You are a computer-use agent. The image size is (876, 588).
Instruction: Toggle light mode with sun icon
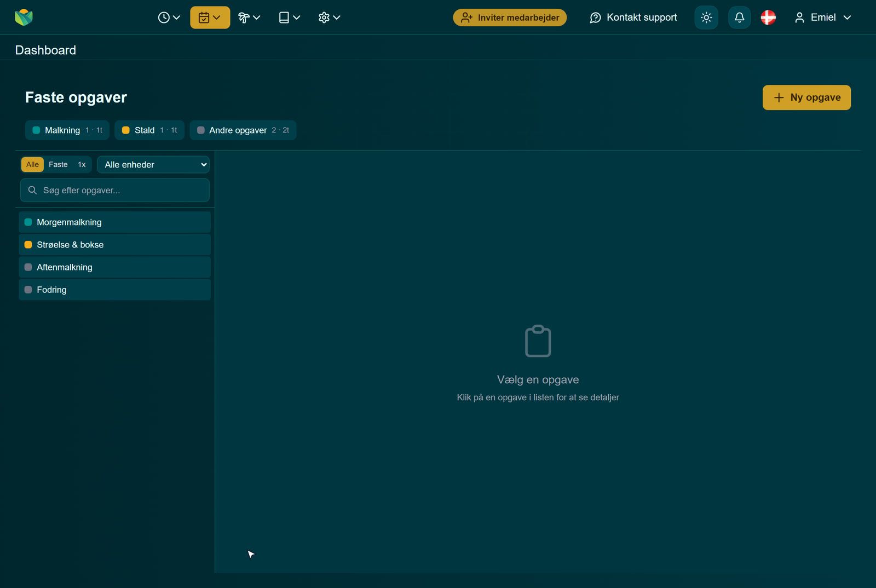point(706,18)
